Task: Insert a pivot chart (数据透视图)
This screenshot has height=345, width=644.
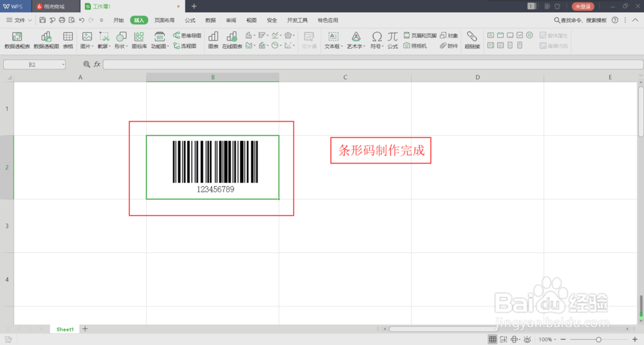Action: pyautogui.click(x=46, y=41)
